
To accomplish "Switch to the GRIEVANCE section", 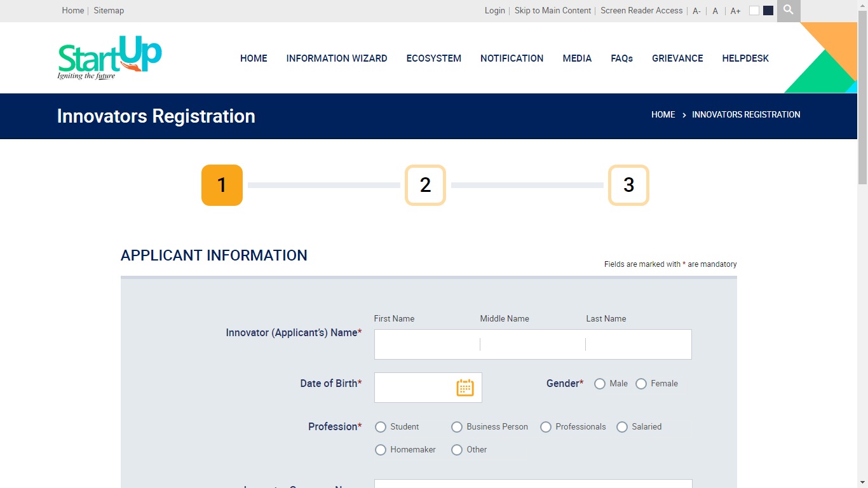I will click(677, 58).
